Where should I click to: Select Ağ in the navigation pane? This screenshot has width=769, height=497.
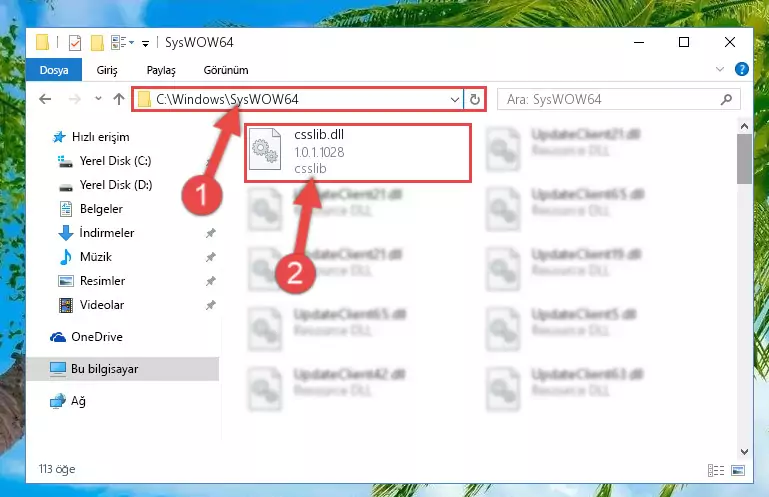click(x=78, y=401)
